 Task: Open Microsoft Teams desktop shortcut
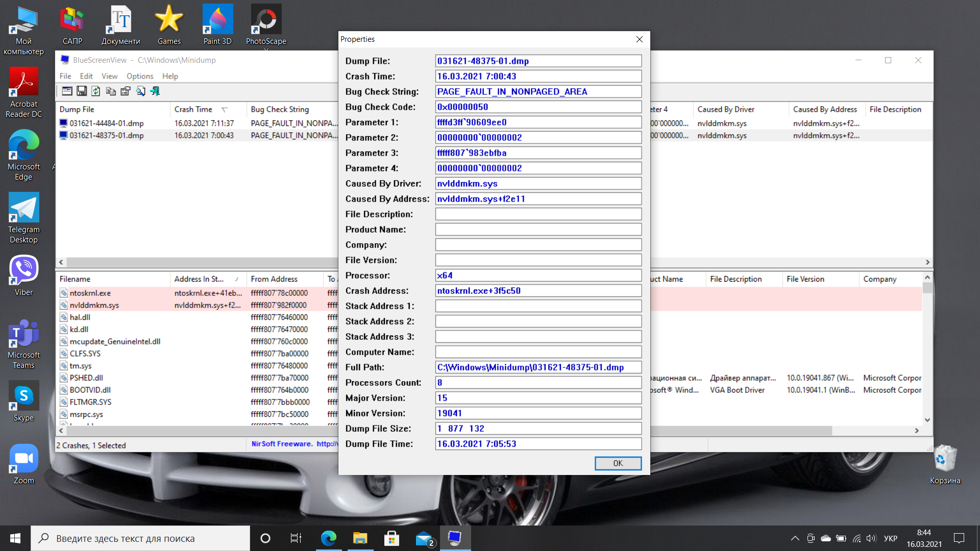(23, 344)
